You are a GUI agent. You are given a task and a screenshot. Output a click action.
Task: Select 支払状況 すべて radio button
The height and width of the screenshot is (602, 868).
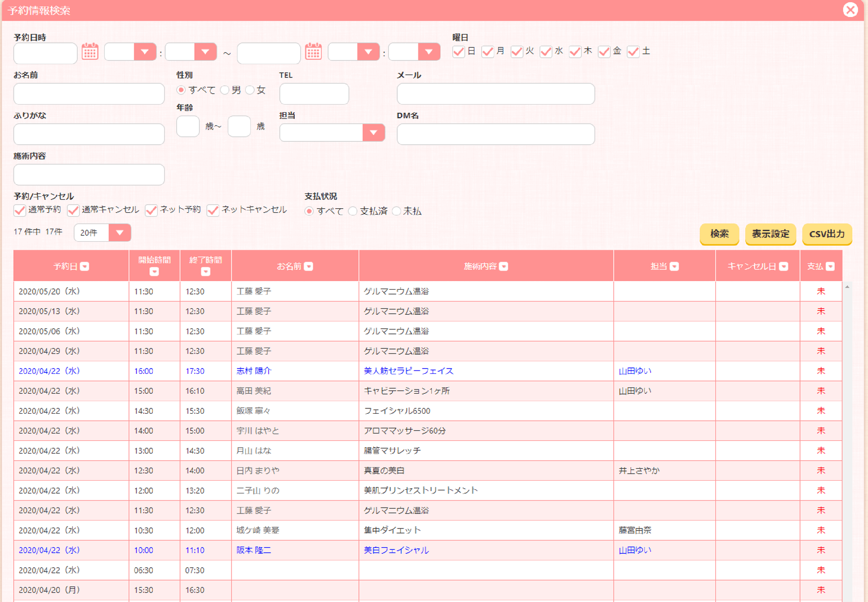[x=309, y=211]
